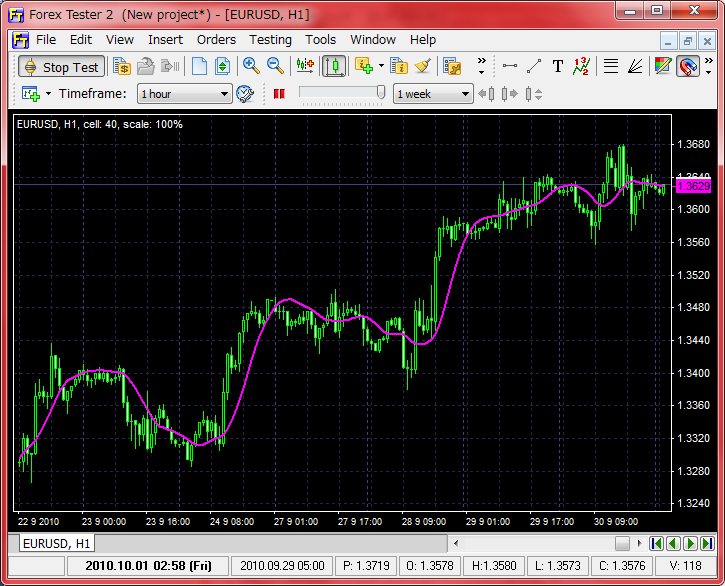The width and height of the screenshot is (725, 586).
Task: Click the status bar volume 'V: 118'
Action: tap(685, 566)
